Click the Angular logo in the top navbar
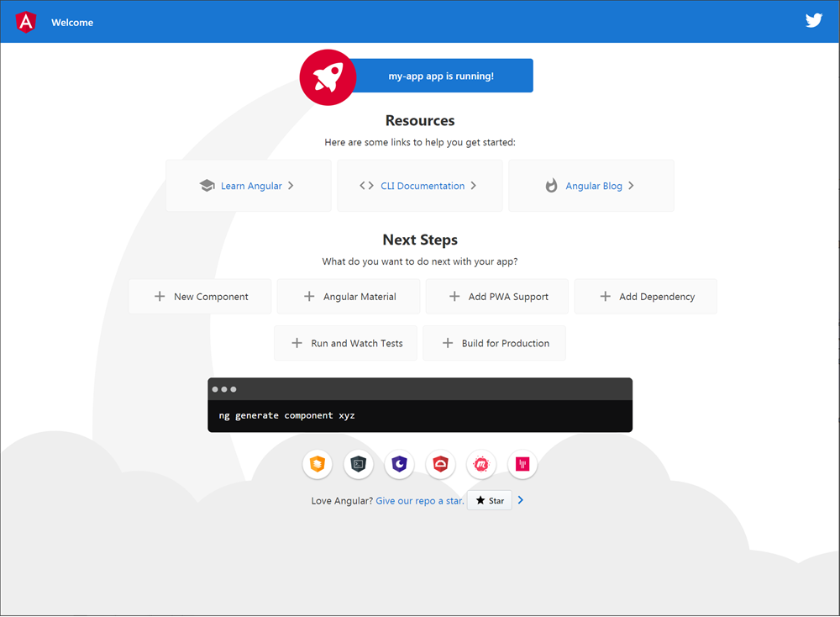840x617 pixels. (x=25, y=22)
